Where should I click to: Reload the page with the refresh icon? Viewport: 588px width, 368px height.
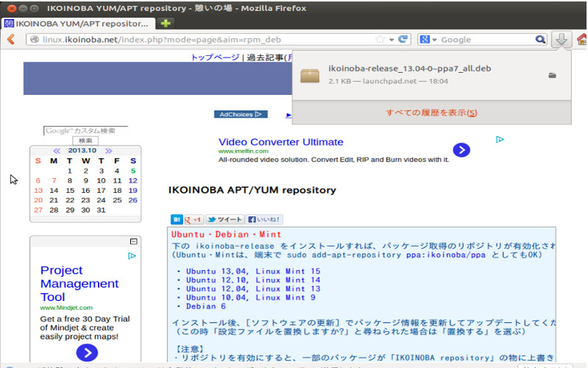click(x=403, y=39)
